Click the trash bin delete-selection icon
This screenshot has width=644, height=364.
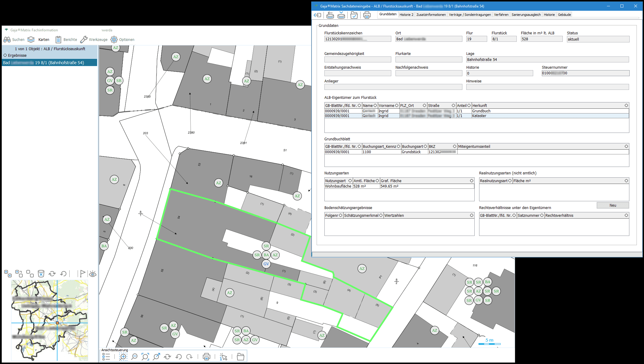[x=41, y=274]
